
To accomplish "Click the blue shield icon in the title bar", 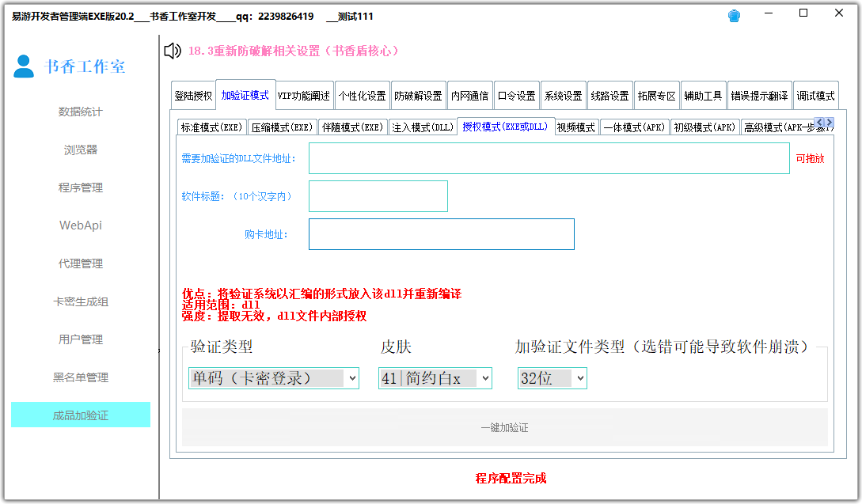I will point(733,14).
